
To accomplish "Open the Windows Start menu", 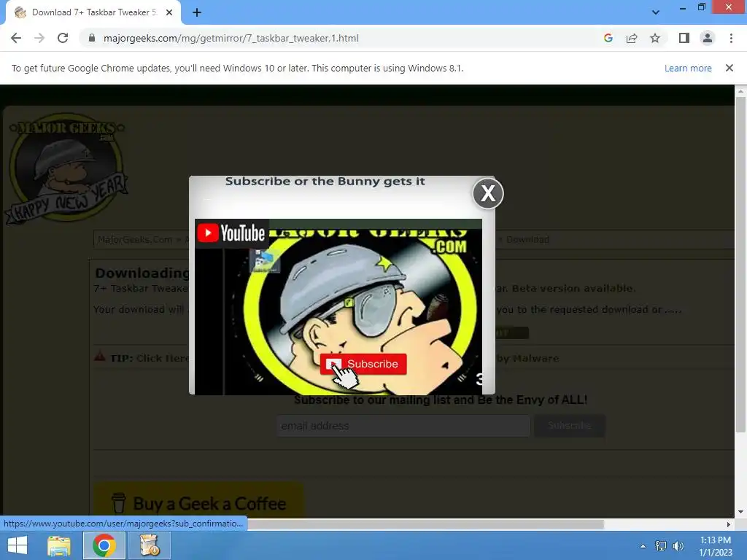I will (x=18, y=545).
